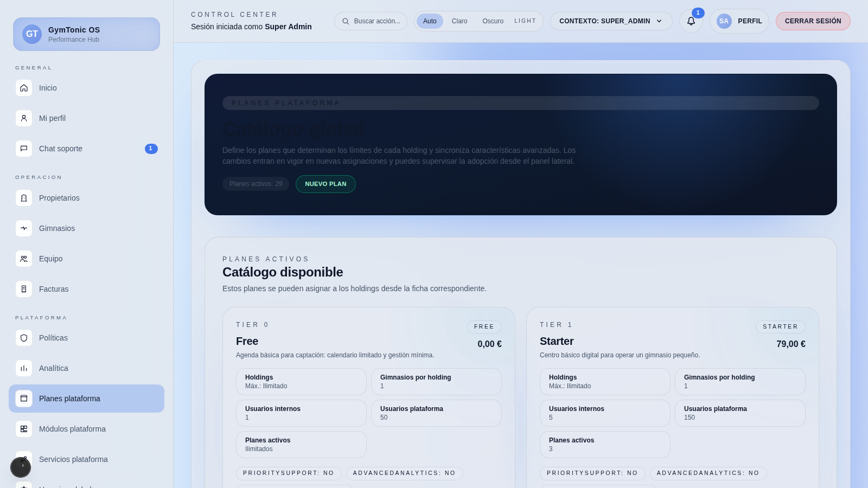Viewport: 868px width, 488px height.
Task: Expand the Contexto SUPER_ADMIN dropdown
Action: (x=611, y=21)
